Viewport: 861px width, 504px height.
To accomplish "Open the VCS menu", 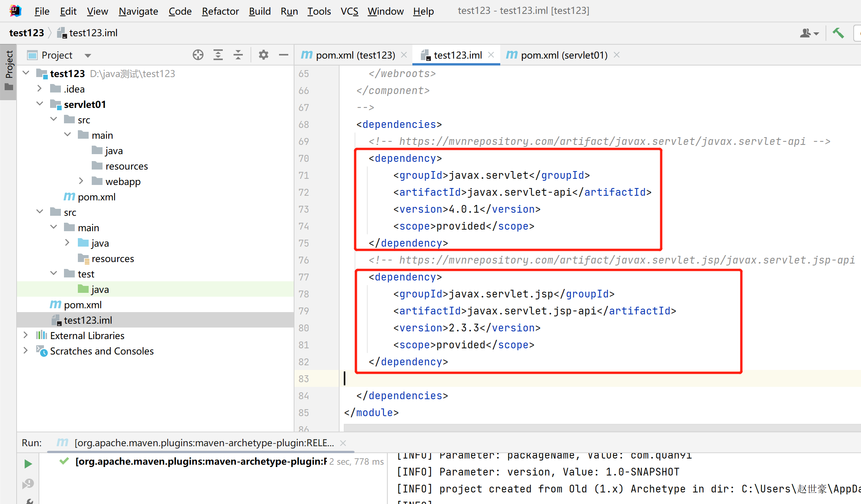I will tap(349, 11).
